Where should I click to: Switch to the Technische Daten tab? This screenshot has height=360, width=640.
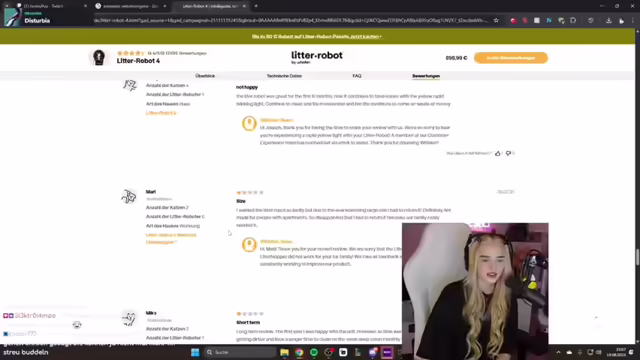(284, 76)
